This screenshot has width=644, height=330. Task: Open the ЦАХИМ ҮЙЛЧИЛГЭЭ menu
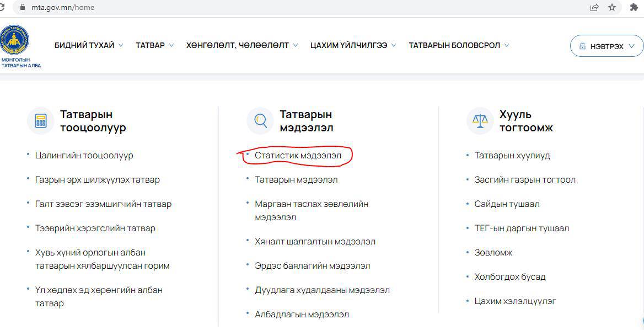353,45
